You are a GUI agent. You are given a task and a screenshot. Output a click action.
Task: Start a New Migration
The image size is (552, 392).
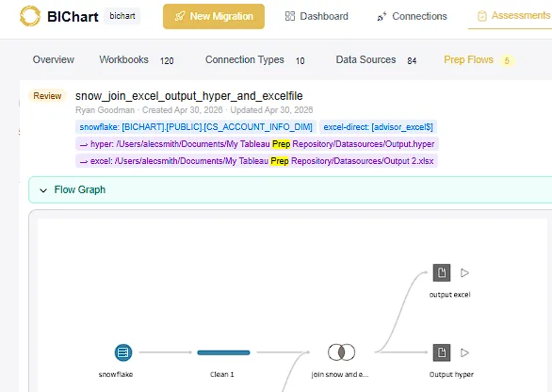point(214,17)
